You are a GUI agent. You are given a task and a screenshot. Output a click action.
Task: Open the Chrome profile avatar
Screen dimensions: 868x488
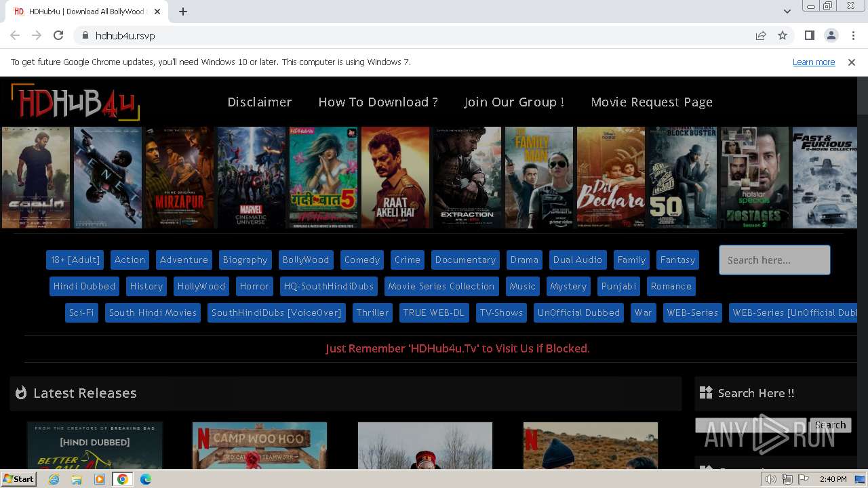(831, 35)
